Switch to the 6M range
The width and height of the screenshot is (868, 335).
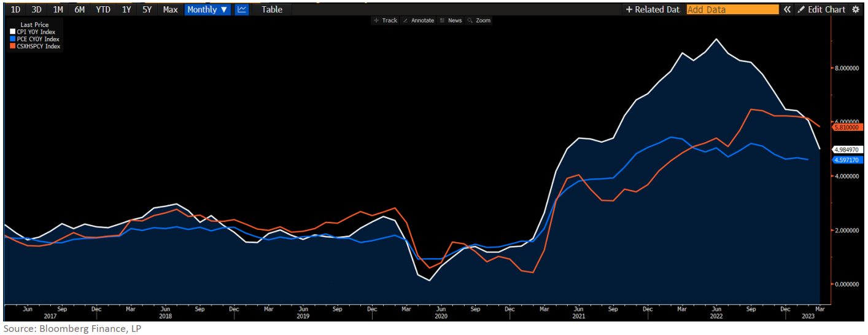pyautogui.click(x=80, y=9)
